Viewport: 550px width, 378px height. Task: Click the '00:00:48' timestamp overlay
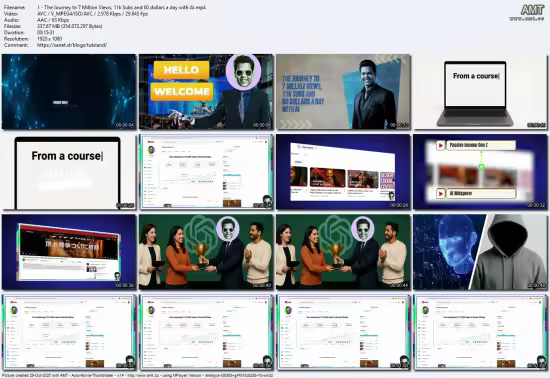(x=536, y=286)
